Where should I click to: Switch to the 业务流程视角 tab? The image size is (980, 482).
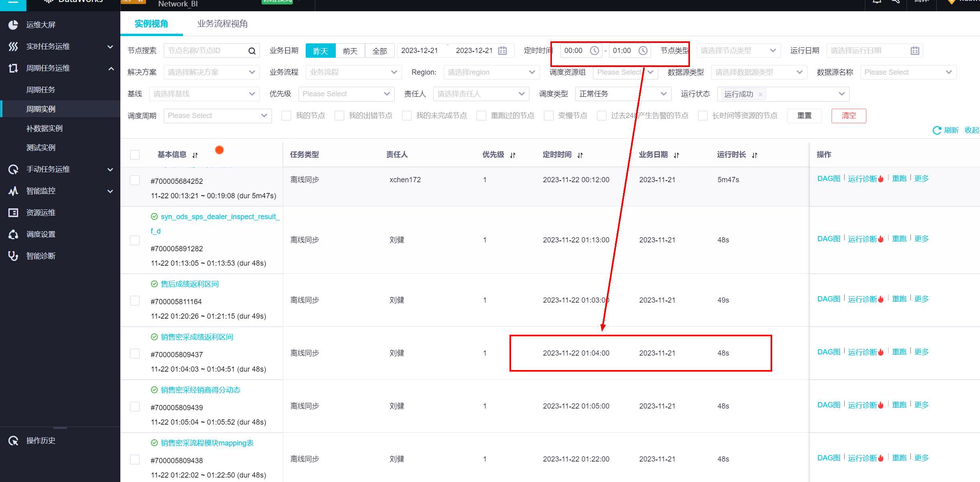tap(222, 24)
